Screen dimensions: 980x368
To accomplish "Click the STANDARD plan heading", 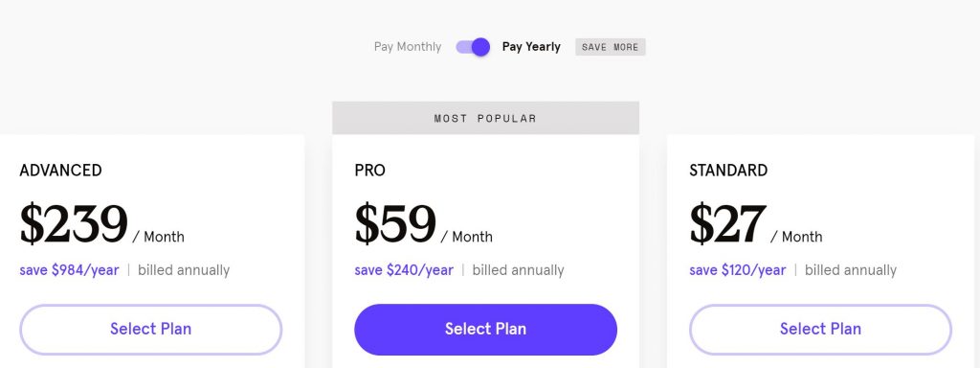I will click(728, 171).
